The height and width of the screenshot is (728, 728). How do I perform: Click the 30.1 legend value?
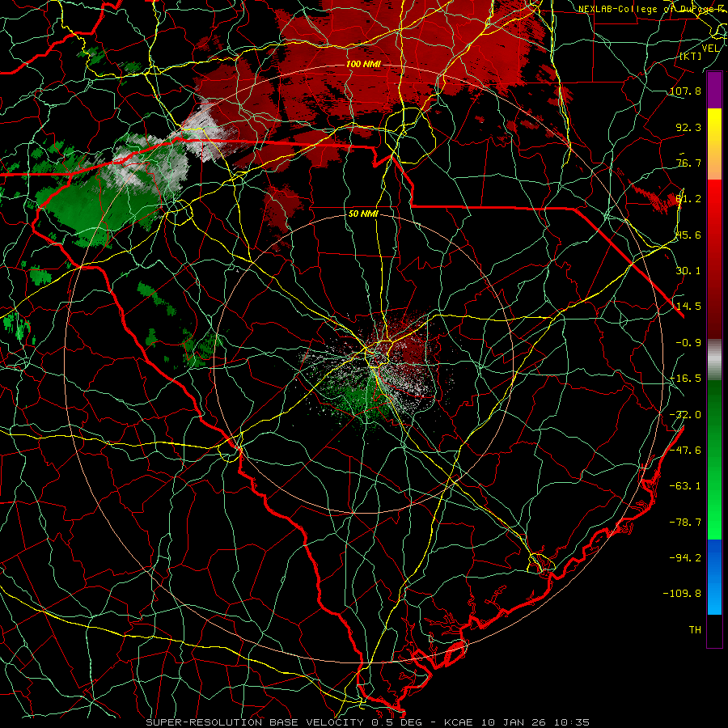point(688,271)
